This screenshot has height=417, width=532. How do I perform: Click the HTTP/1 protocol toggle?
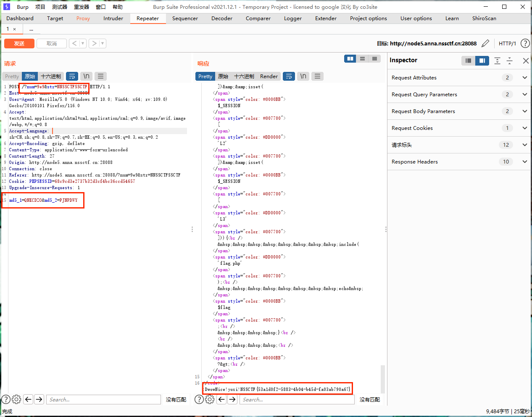click(x=507, y=43)
